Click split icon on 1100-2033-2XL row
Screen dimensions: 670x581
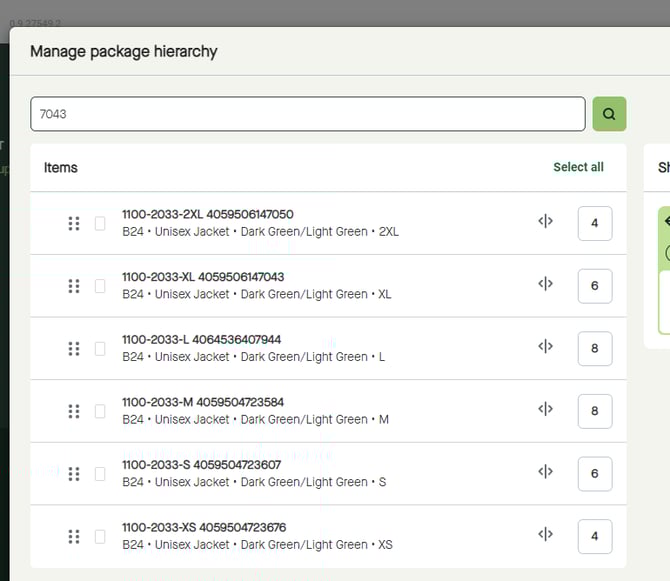point(545,222)
